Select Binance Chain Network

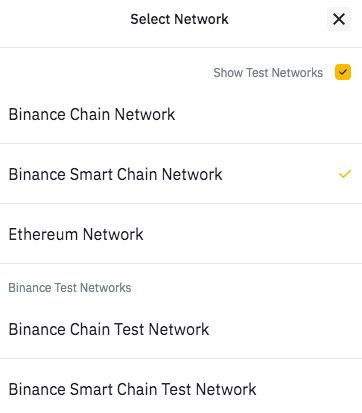tap(181, 114)
